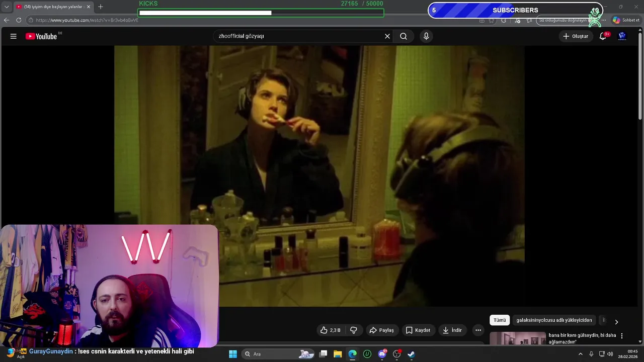Click the Windows taskbar 'Ara' search box
Viewport: 644px width, 362px height.
pyautogui.click(x=279, y=354)
